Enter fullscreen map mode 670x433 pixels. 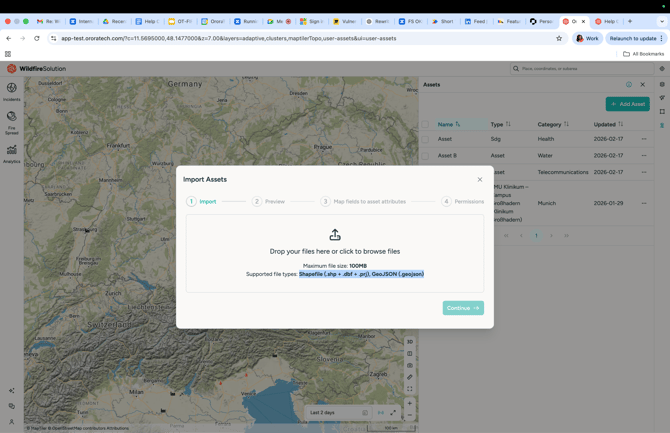coord(410,389)
